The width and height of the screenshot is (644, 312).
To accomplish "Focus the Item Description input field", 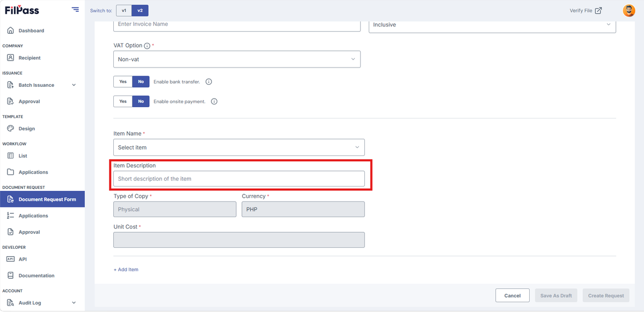I will [x=239, y=179].
